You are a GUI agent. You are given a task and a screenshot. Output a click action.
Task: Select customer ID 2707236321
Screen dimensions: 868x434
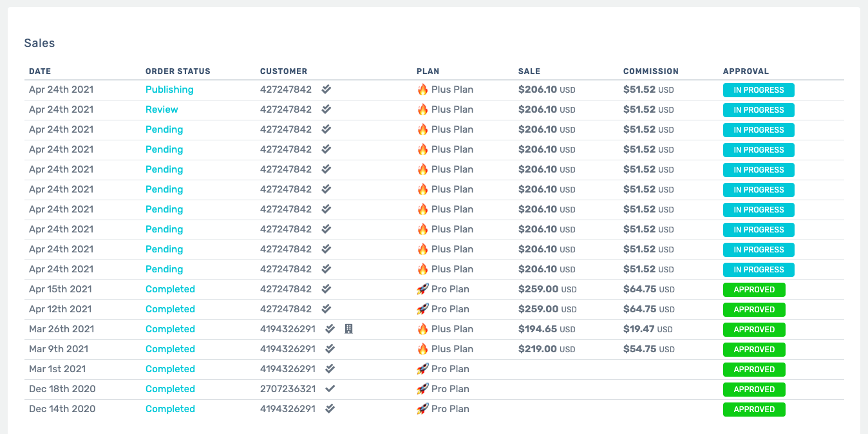pos(288,389)
